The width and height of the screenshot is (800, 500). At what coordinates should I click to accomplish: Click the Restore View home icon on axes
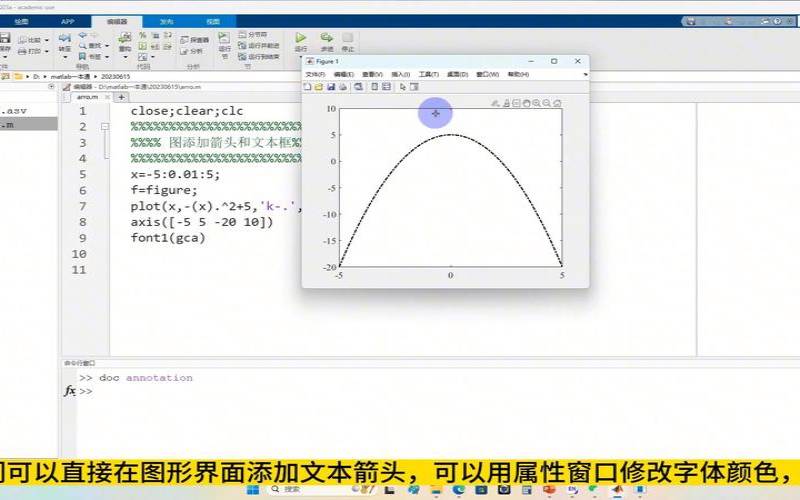557,103
